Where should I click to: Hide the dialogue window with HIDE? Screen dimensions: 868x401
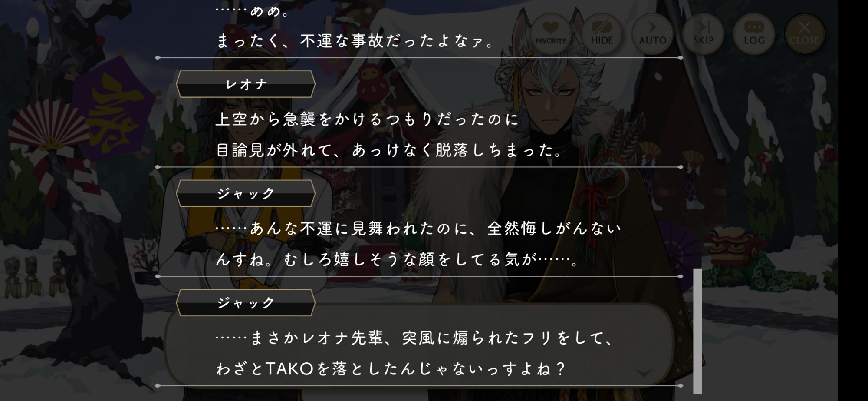coord(602,33)
